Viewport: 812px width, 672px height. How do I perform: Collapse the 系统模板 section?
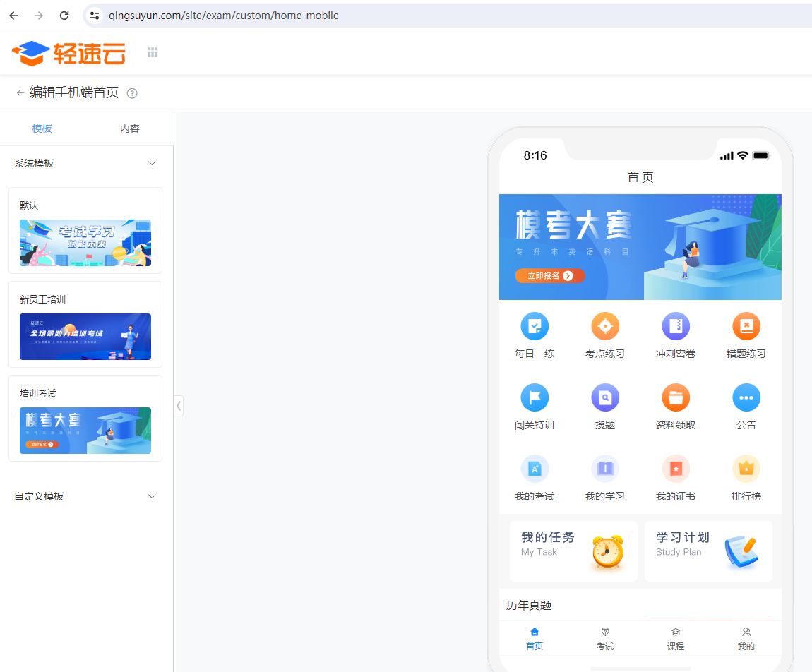[152, 163]
